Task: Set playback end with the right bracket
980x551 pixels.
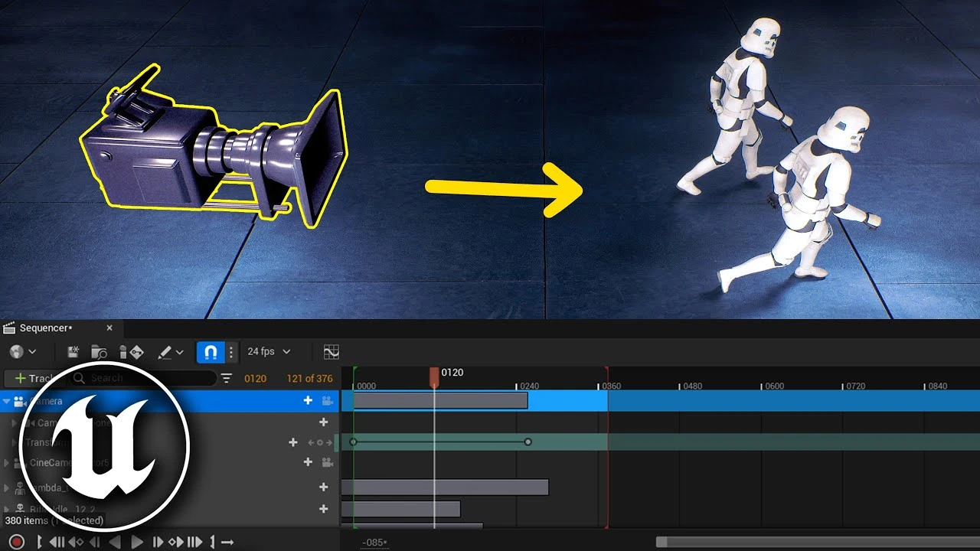Action: (212, 542)
